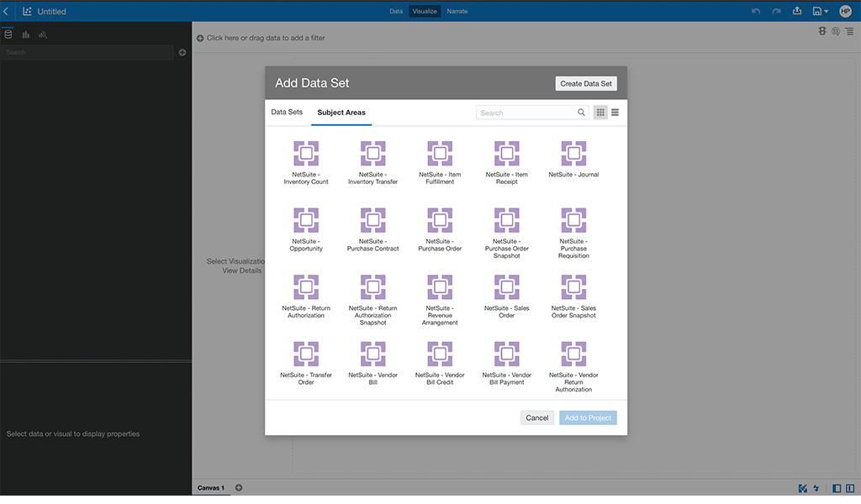Add a new canvas with plus icon
Viewport: 861px width, 504px height.
tap(239, 487)
